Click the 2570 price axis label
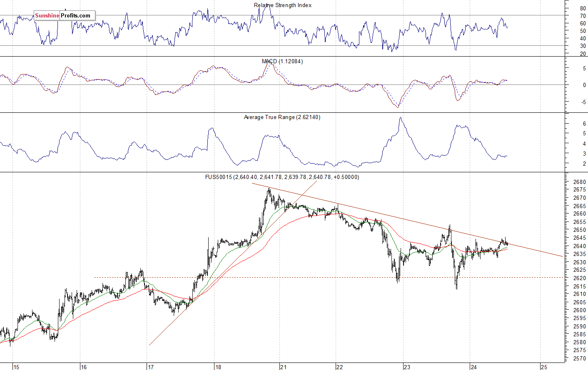 pos(580,358)
